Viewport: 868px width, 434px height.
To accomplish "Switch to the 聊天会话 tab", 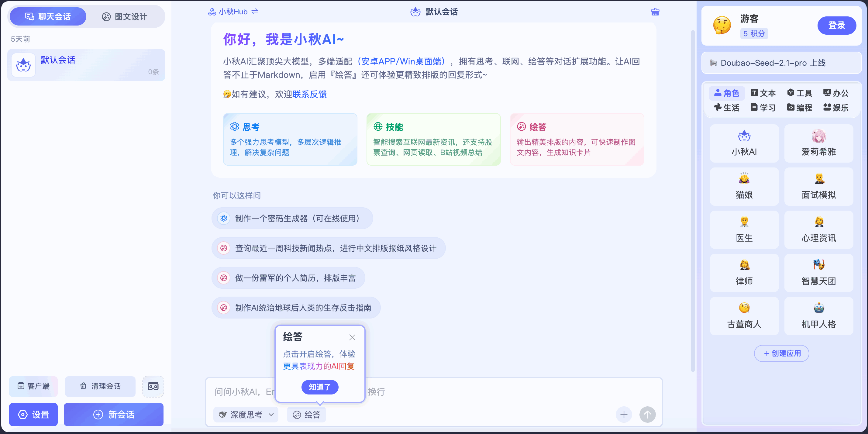I will point(48,16).
